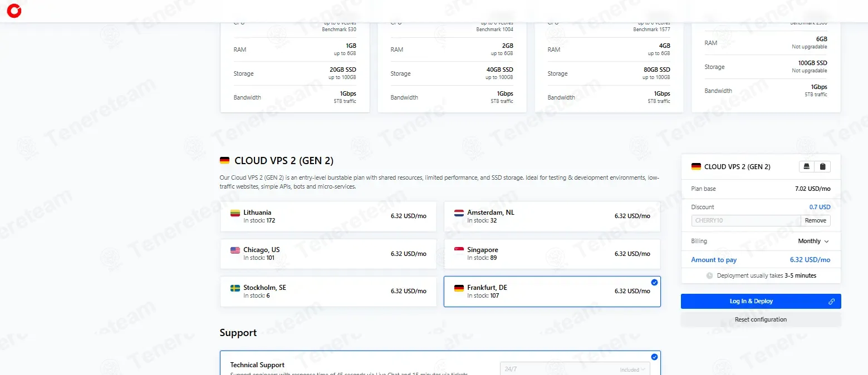Click the Stockholm card's 6.32 USD/mo price

coord(409,292)
